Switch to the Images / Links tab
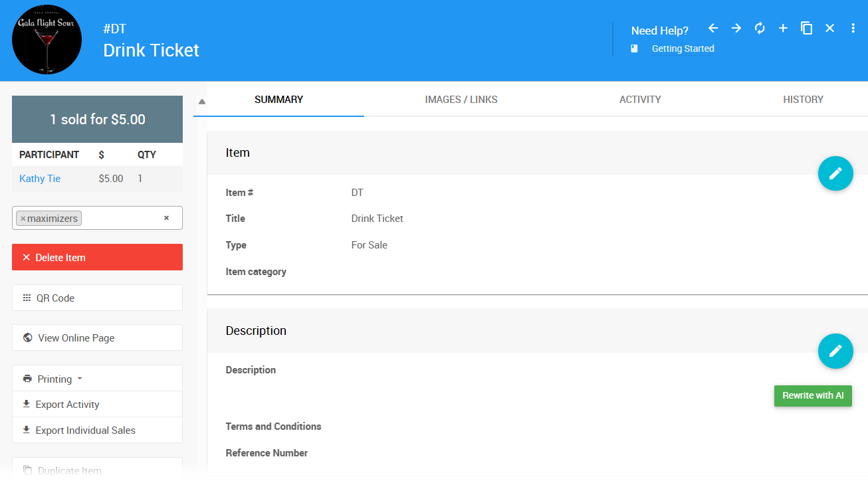The image size is (868, 481). pyautogui.click(x=461, y=100)
